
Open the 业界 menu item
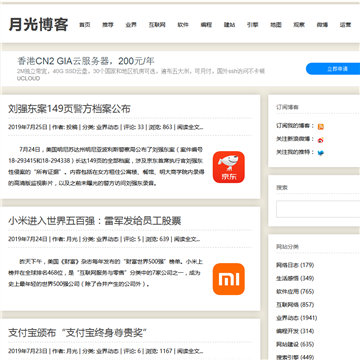click(x=131, y=25)
